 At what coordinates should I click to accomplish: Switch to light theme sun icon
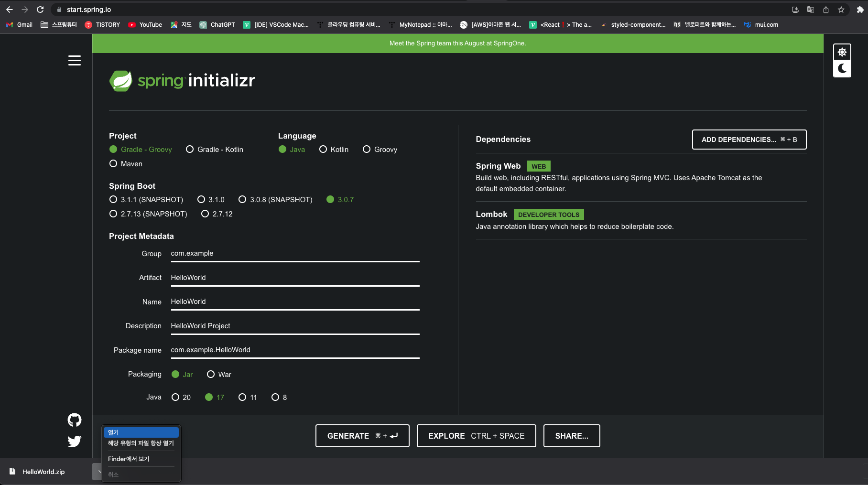(842, 52)
